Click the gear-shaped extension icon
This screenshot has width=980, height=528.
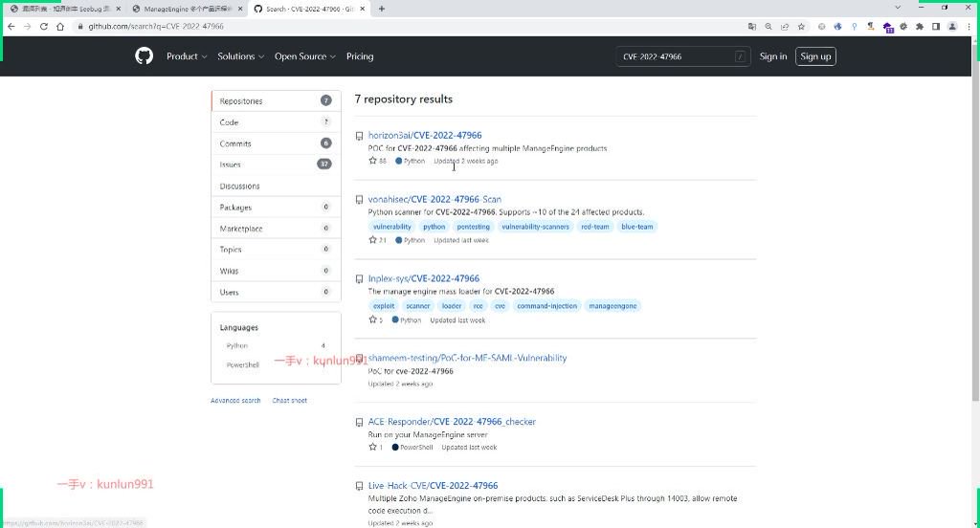pyautogui.click(x=903, y=26)
